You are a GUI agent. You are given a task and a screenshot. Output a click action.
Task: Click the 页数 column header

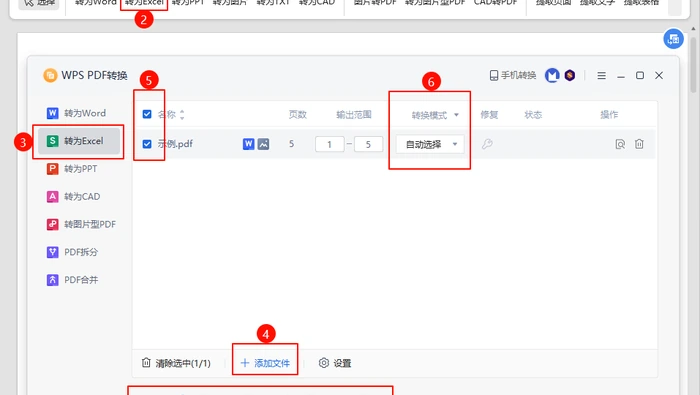coord(297,115)
